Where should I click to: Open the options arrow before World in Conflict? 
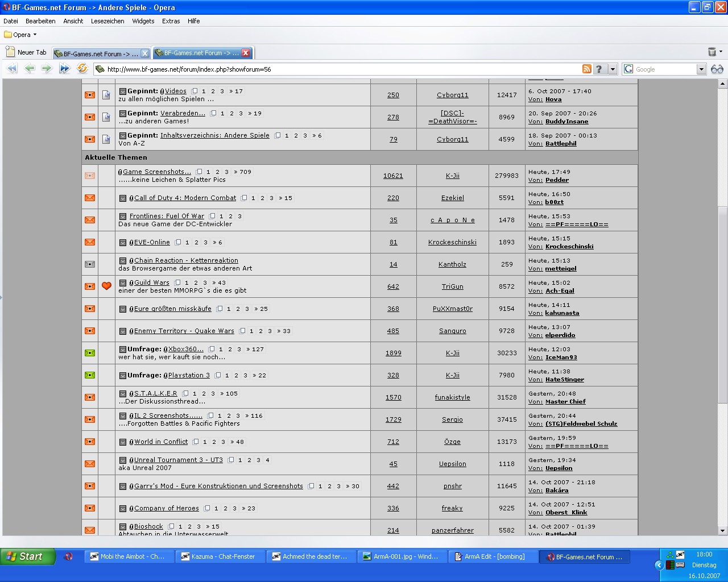coord(123,442)
